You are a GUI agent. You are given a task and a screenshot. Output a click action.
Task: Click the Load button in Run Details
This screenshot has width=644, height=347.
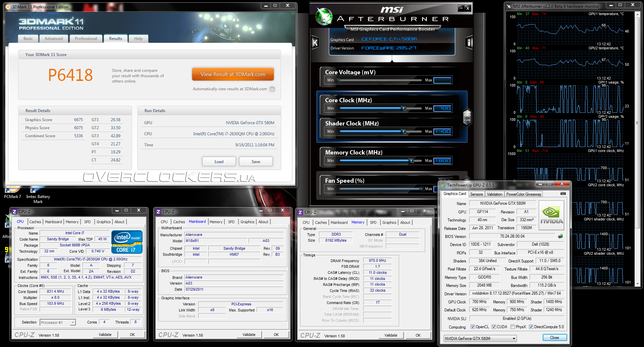coord(219,161)
